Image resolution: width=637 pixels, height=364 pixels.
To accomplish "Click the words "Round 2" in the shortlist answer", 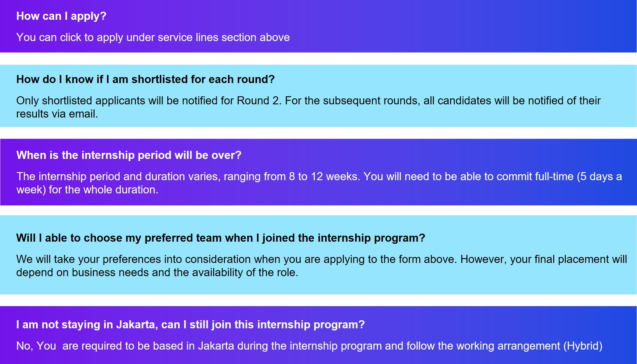I will click(x=259, y=101).
